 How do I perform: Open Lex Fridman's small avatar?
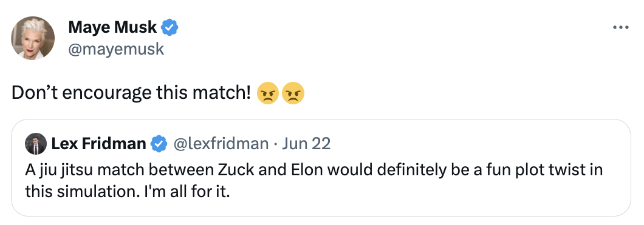click(36, 144)
